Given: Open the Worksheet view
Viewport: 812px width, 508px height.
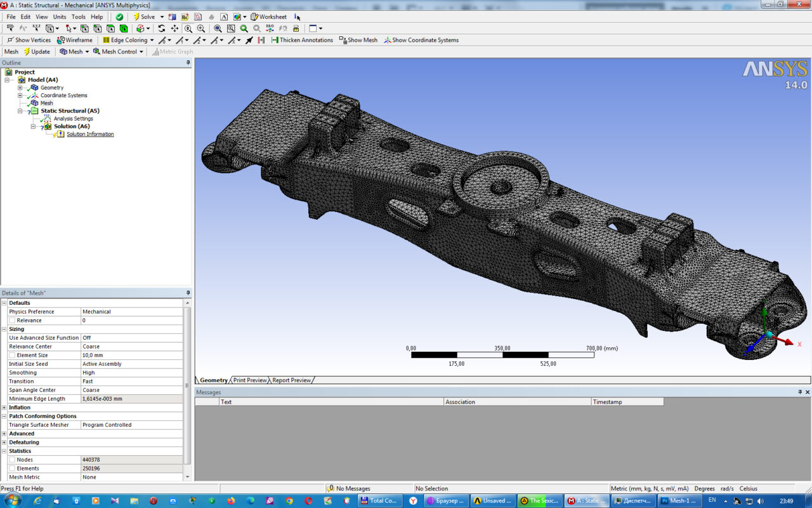Looking at the screenshot, I should tap(269, 17).
